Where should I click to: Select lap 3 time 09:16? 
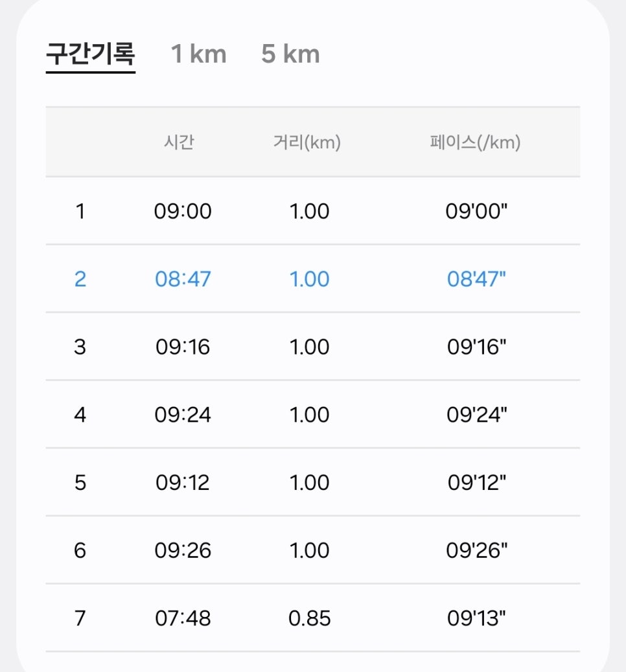point(183,347)
